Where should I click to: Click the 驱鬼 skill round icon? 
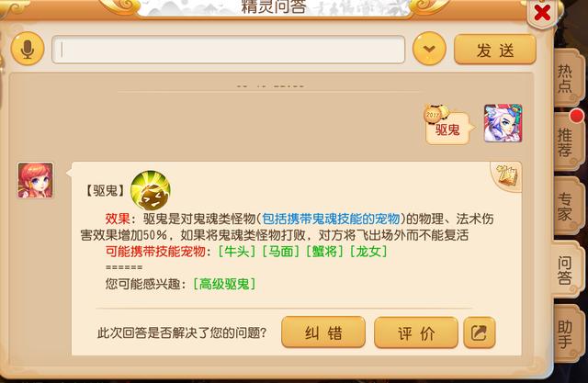coord(151,190)
